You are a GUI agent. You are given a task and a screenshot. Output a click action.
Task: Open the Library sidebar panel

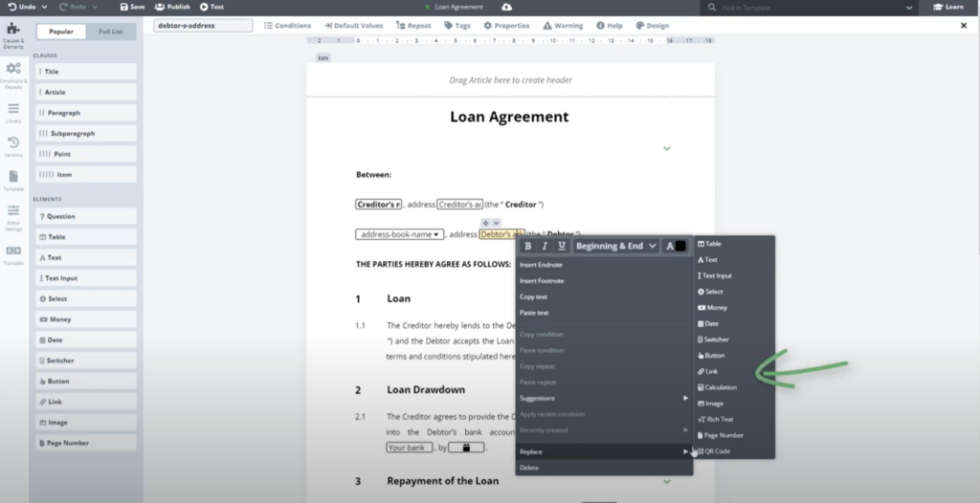click(13, 113)
